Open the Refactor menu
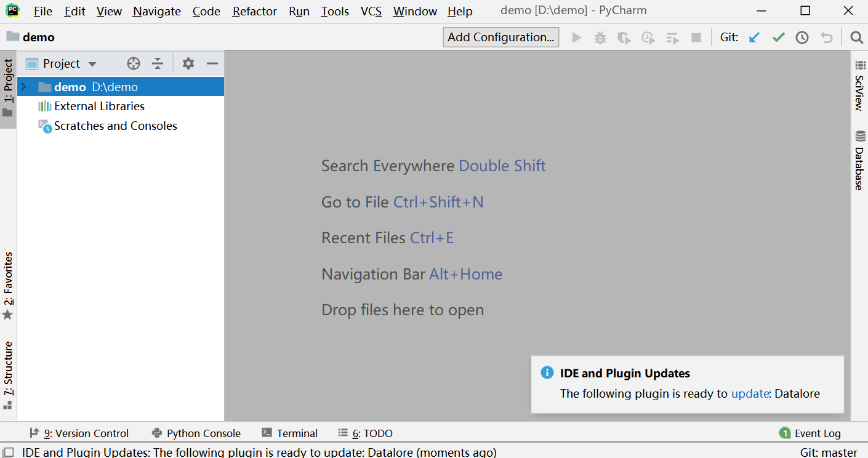 point(255,11)
